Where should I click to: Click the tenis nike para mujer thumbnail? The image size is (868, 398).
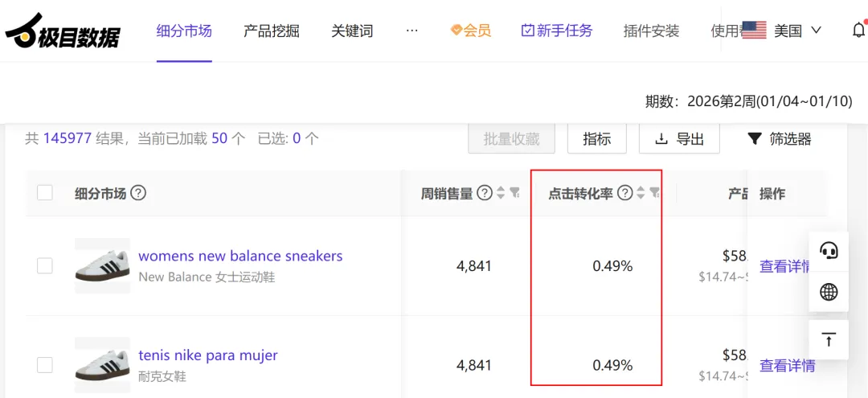click(x=102, y=365)
